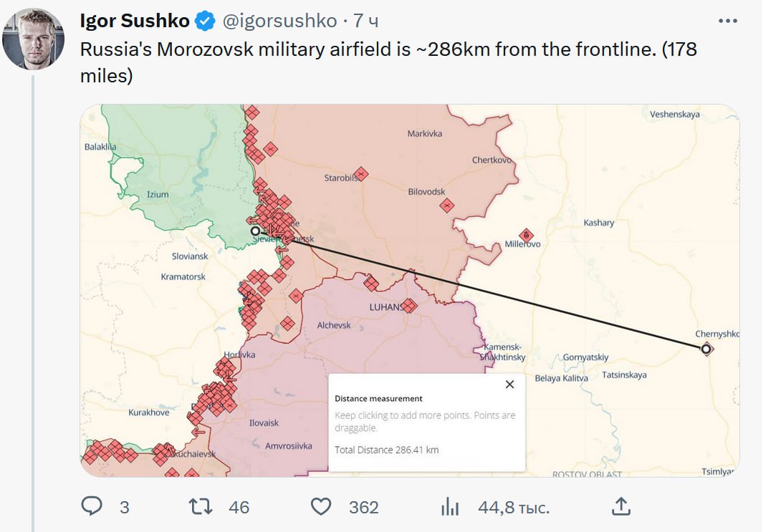The width and height of the screenshot is (771, 532).
Task: Select the measurement start point near Sievierodonetsk
Action: (254, 231)
